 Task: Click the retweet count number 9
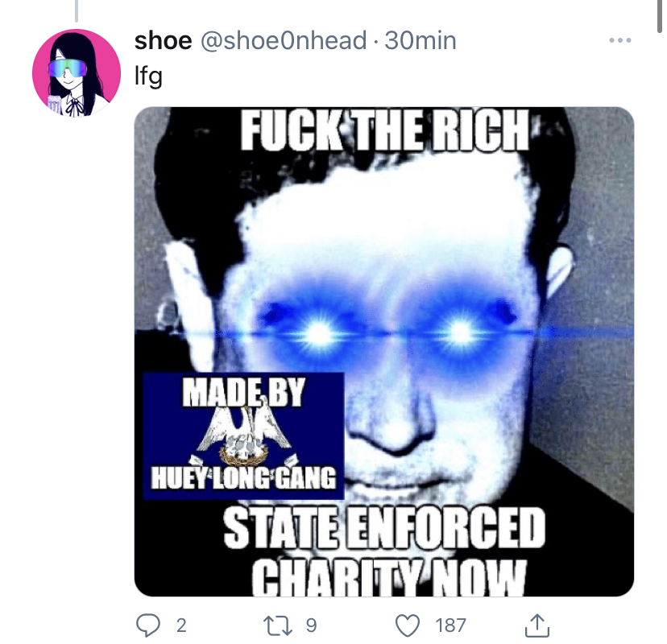(312, 625)
